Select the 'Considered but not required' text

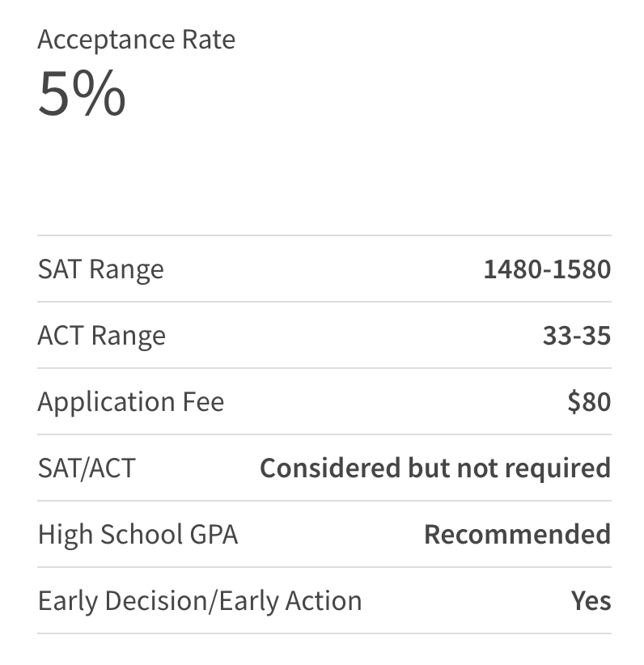435,468
